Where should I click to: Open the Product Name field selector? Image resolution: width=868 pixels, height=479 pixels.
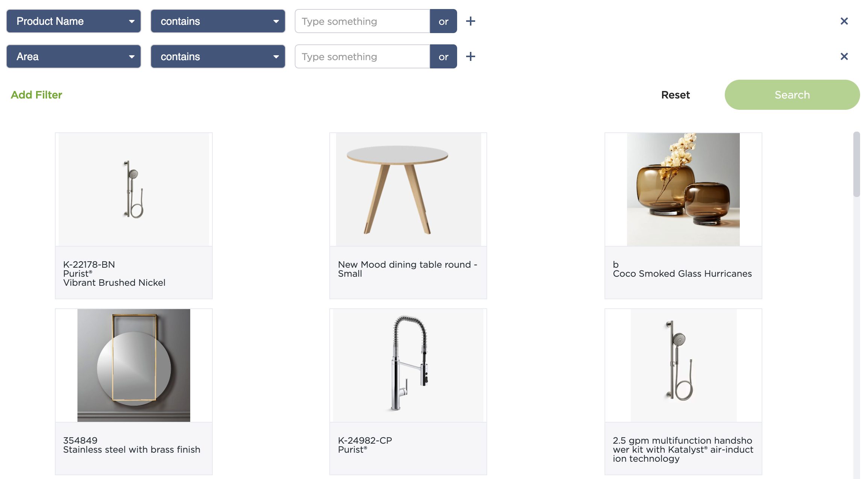click(73, 21)
